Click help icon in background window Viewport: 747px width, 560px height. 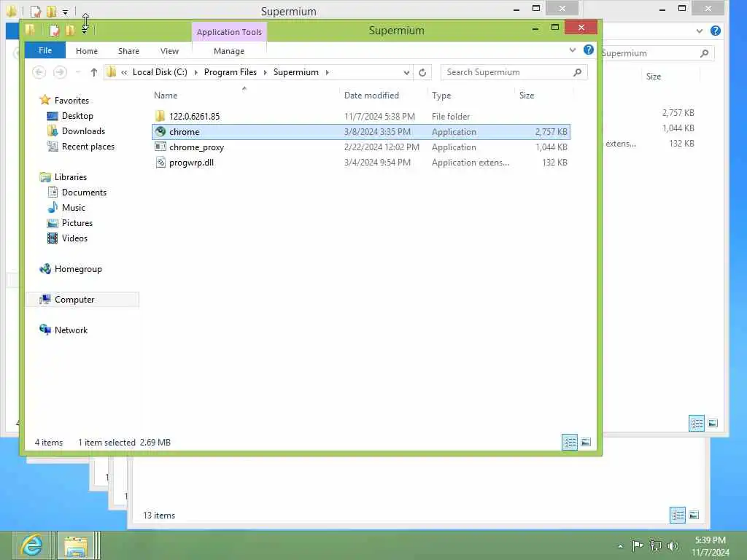coord(716,31)
